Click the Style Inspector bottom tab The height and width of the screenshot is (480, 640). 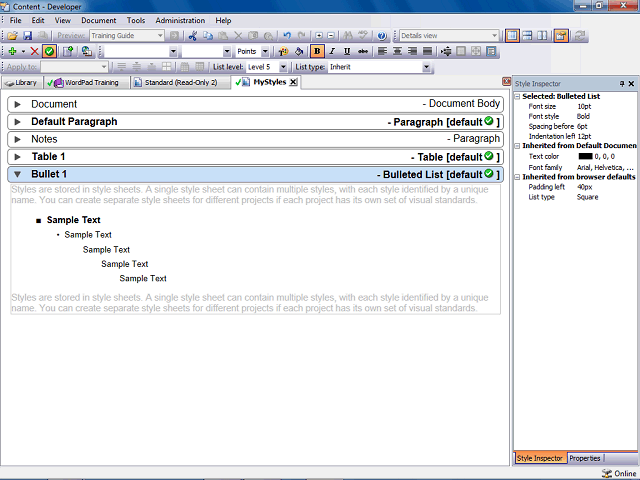pyautogui.click(x=540, y=458)
